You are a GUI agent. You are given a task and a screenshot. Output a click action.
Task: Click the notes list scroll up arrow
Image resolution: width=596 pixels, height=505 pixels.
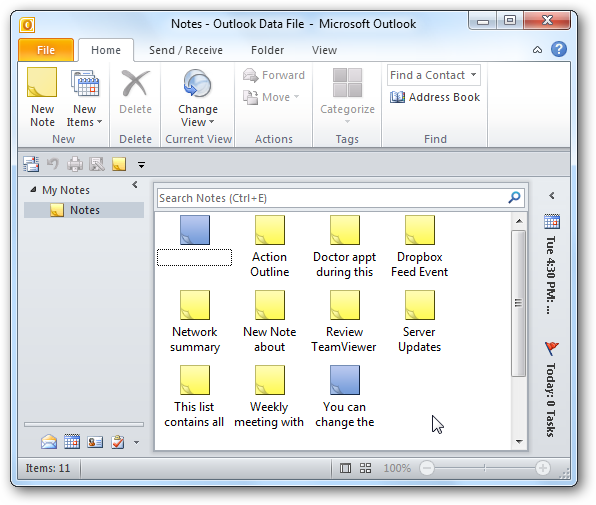[x=519, y=221]
